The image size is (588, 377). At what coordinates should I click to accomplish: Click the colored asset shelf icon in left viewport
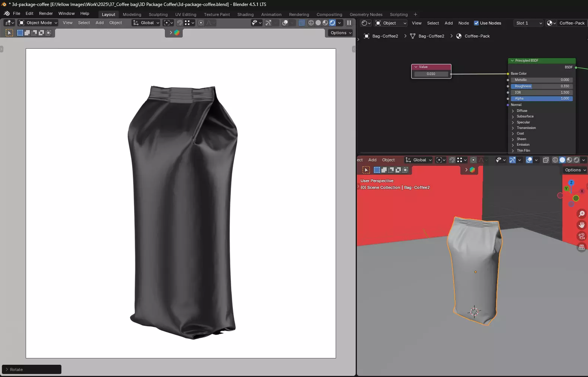tap(177, 33)
